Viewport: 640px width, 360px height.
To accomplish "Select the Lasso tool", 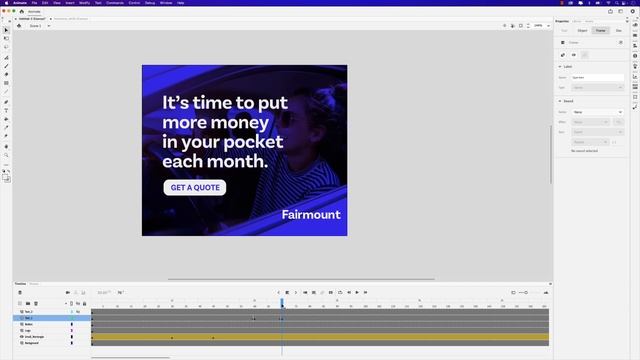I will tap(6, 47).
